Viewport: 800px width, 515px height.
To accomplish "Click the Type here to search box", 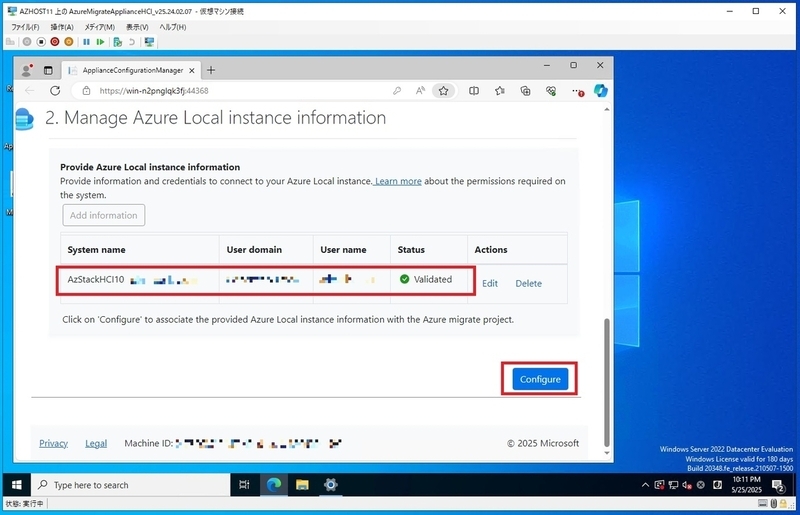I will 131,485.
